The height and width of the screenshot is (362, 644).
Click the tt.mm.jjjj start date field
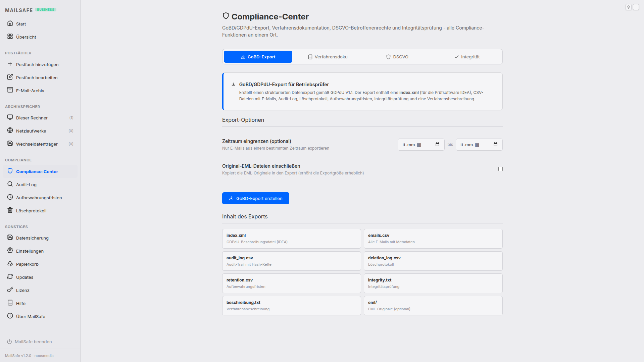tap(416, 144)
